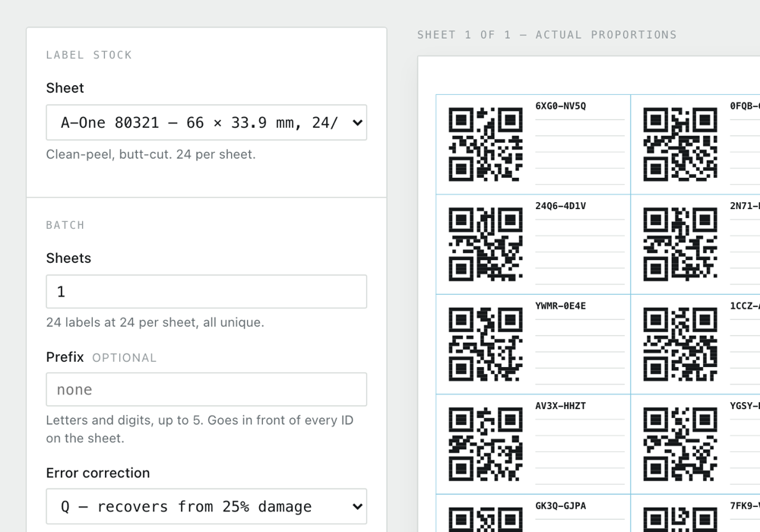The width and height of the screenshot is (760, 532).
Task: Click the QR code for label 24Q6-4D1V
Action: coord(486,244)
